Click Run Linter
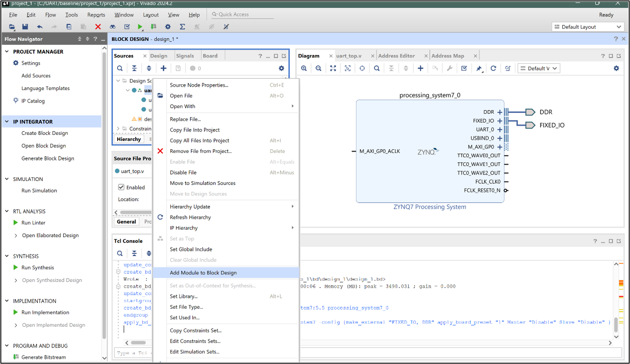This screenshot has height=364, width=630. point(33,223)
